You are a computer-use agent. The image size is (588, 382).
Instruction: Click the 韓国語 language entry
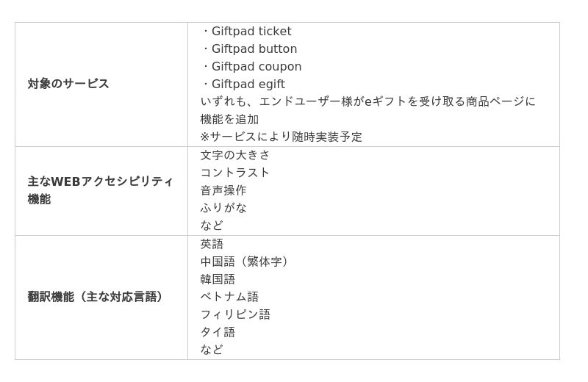point(218,279)
